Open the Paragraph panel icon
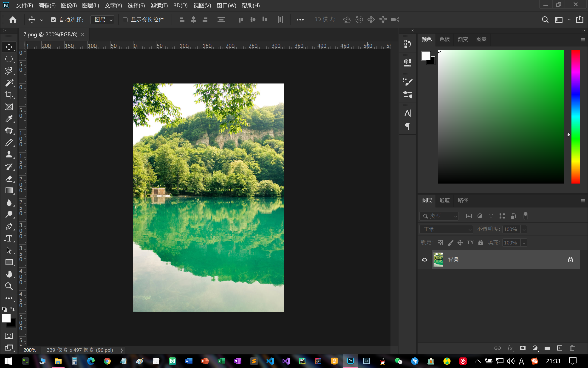Image resolution: width=588 pixels, height=368 pixels. [407, 126]
